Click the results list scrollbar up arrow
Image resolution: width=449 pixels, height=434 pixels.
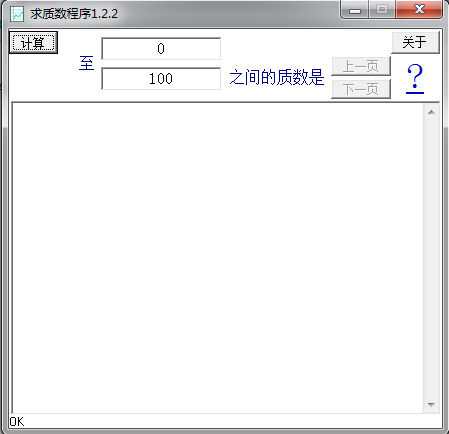(x=431, y=112)
